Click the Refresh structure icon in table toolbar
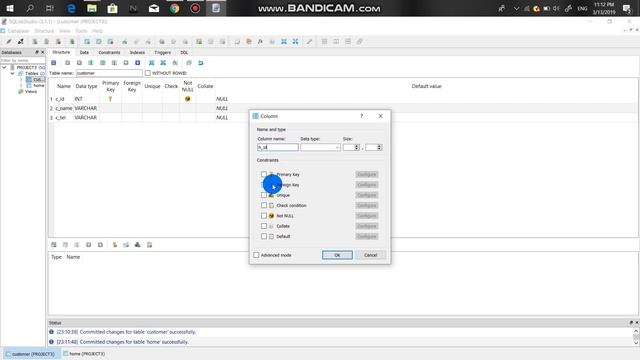The width and height of the screenshot is (640, 360). (53, 63)
